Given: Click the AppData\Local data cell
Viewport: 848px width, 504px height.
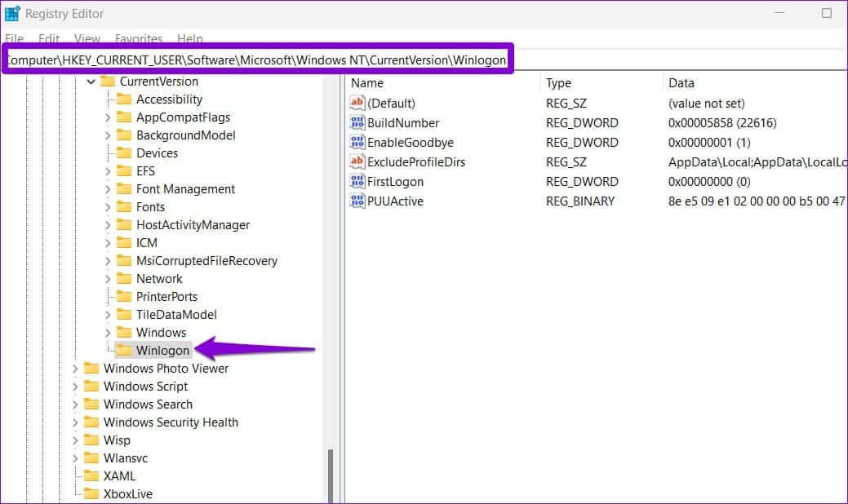Looking at the screenshot, I should [757, 162].
